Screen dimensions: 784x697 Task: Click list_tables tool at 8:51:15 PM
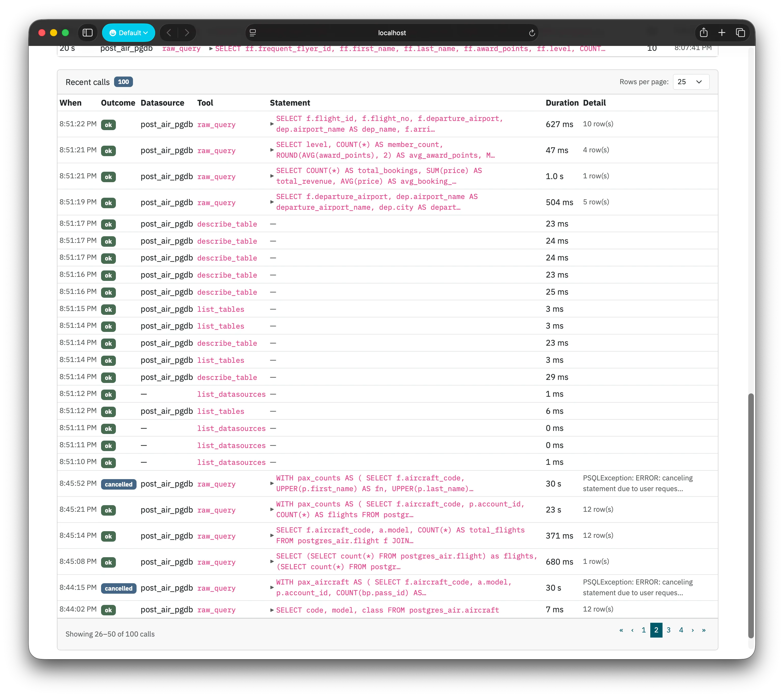(220, 309)
